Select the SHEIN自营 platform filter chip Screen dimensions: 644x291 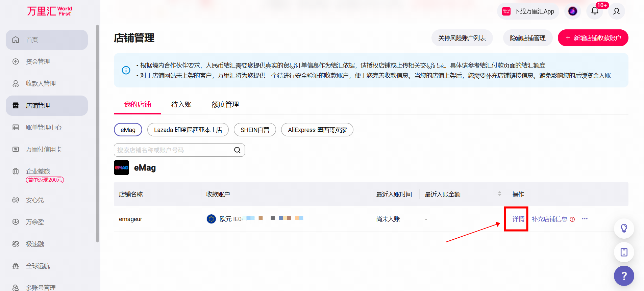(x=255, y=130)
